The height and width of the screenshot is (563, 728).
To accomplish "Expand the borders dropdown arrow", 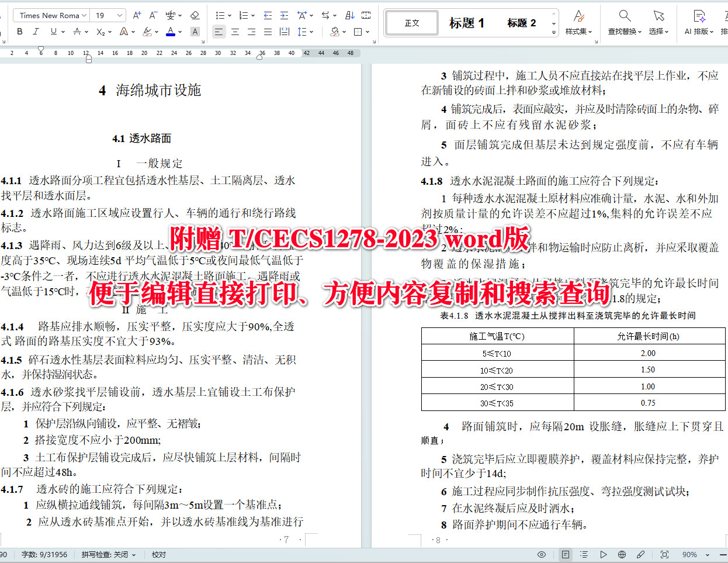I will 367,32.
